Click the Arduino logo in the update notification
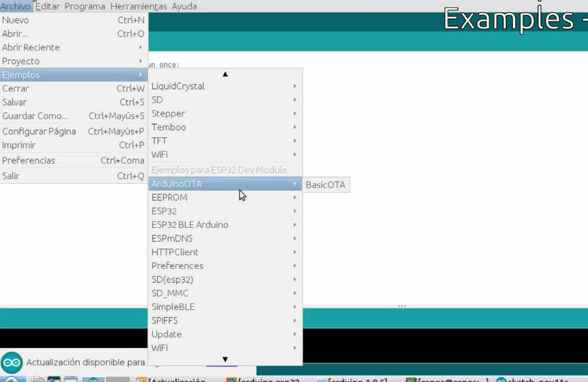Image resolution: width=588 pixels, height=382 pixels. point(12,362)
